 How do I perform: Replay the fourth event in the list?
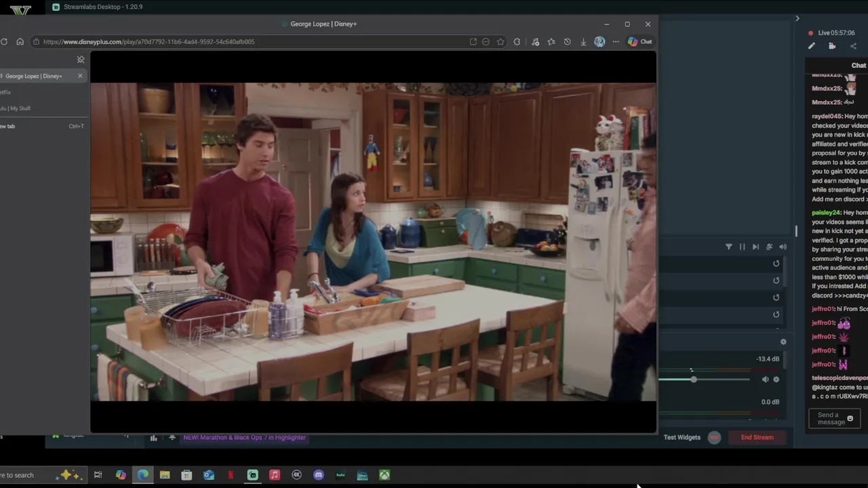pos(776,314)
